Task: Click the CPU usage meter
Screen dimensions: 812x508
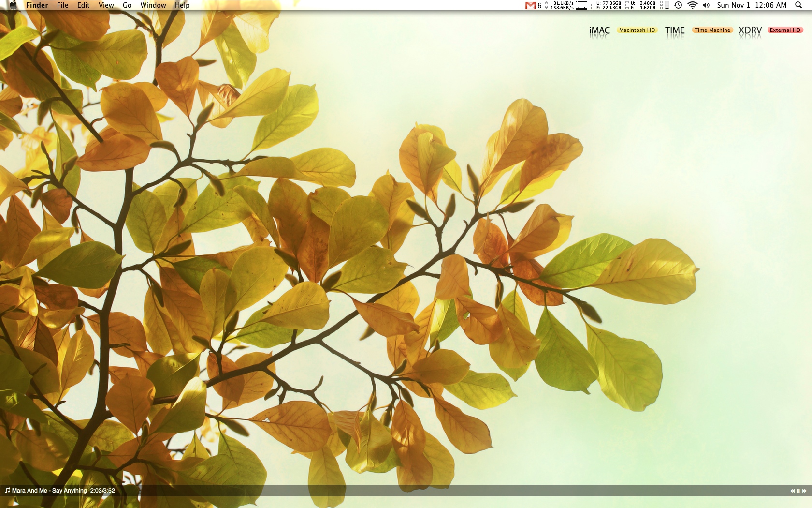Action: 664,5
